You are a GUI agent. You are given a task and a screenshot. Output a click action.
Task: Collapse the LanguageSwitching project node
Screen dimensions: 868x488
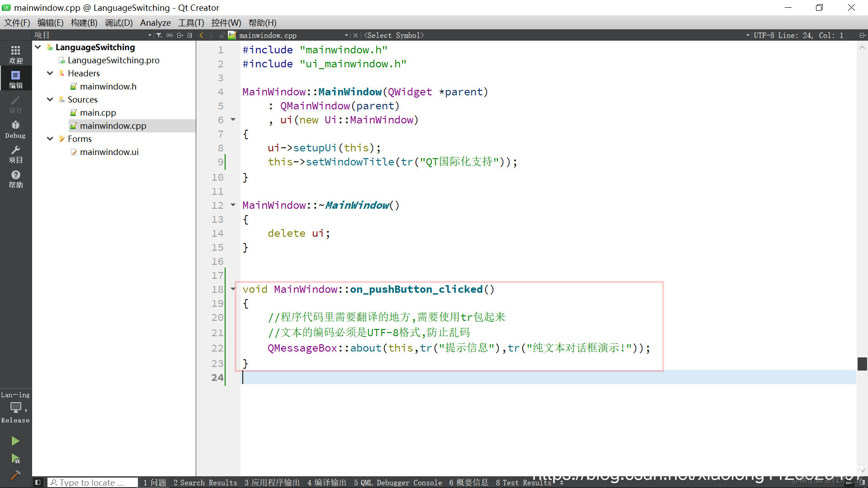38,47
